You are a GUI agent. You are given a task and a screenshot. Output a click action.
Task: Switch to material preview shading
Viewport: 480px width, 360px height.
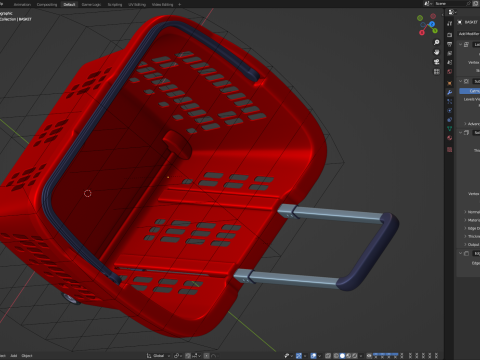(348, 356)
